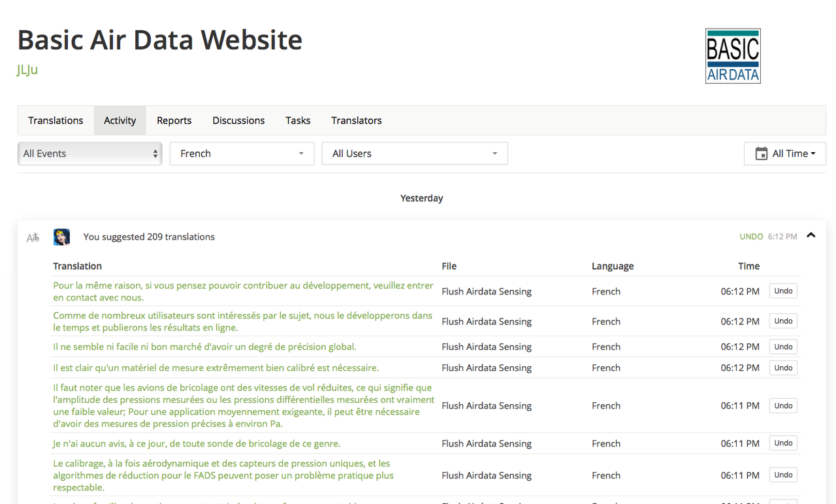The height and width of the screenshot is (504, 836).
Task: Undo the 'Il faut noter que les avions' translation
Action: click(783, 405)
